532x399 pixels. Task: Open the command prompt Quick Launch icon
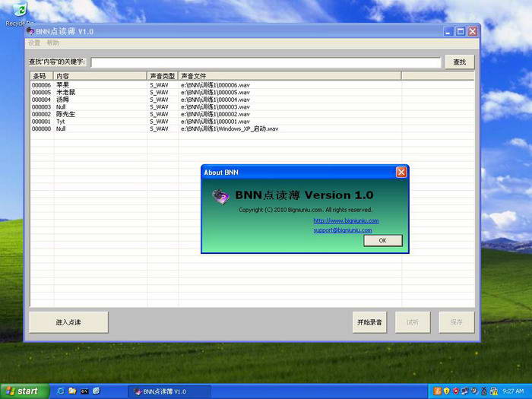pyautogui.click(x=84, y=391)
